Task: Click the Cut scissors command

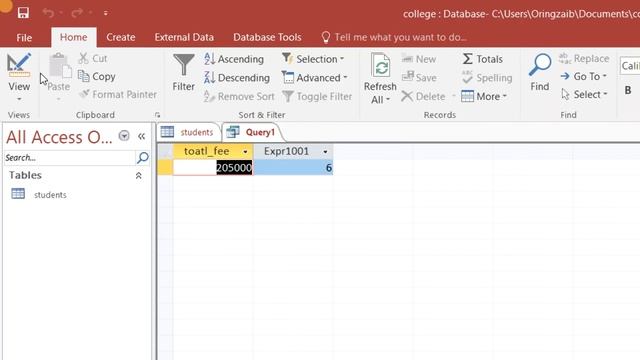Action: click(x=93, y=58)
